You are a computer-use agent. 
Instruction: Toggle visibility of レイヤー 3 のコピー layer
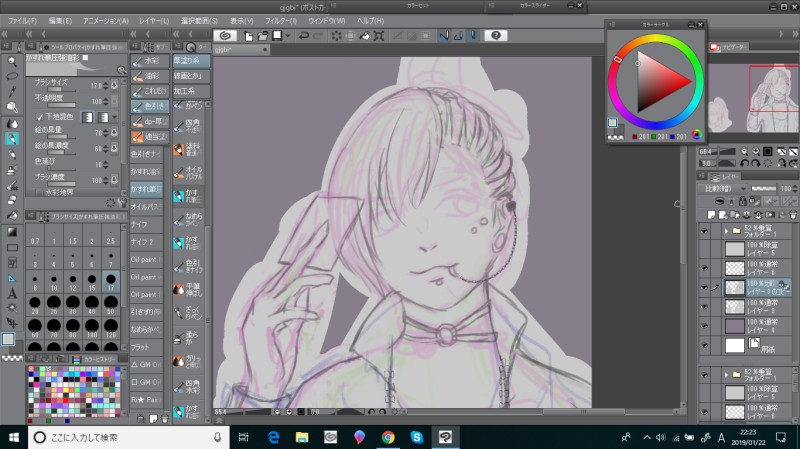pos(705,287)
